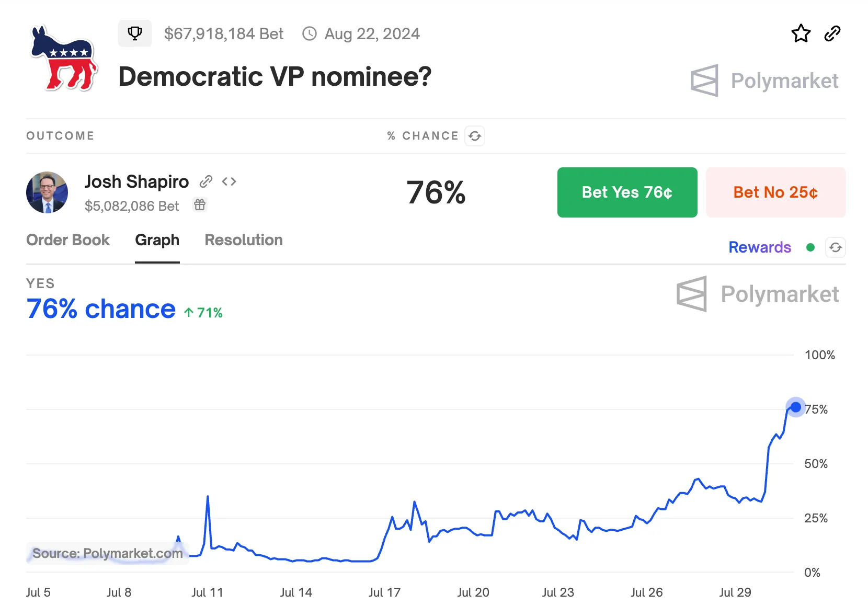
Task: Click Josh Shapiro's profile photo
Action: tap(47, 192)
